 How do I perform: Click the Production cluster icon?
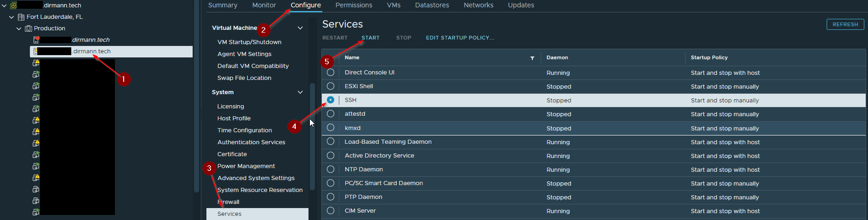29,28
